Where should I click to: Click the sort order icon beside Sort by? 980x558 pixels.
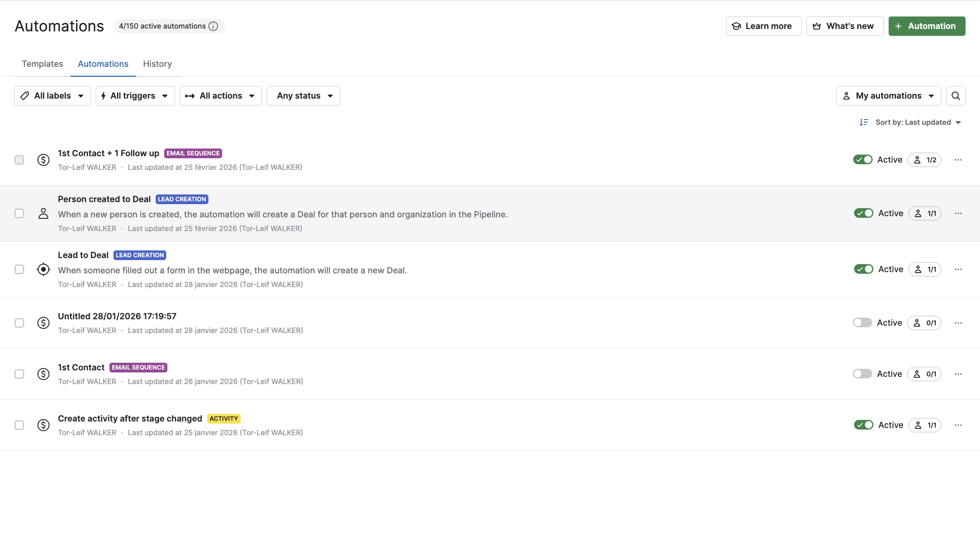(864, 122)
